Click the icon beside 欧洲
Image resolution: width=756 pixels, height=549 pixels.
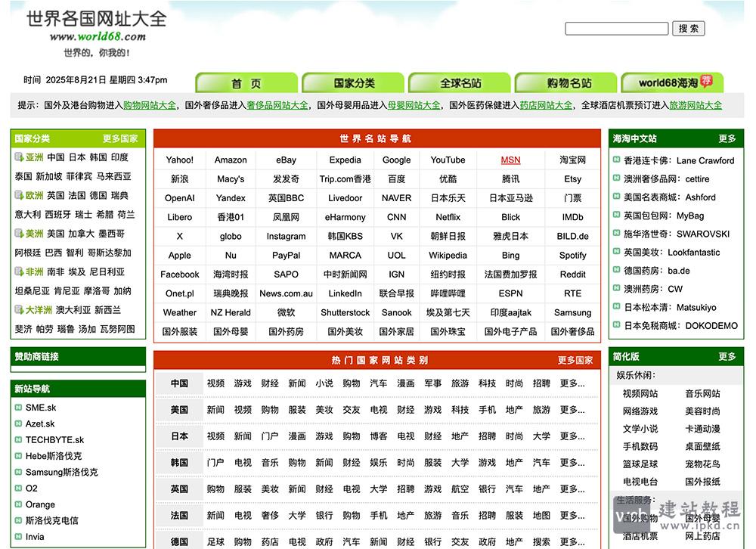(x=20, y=195)
